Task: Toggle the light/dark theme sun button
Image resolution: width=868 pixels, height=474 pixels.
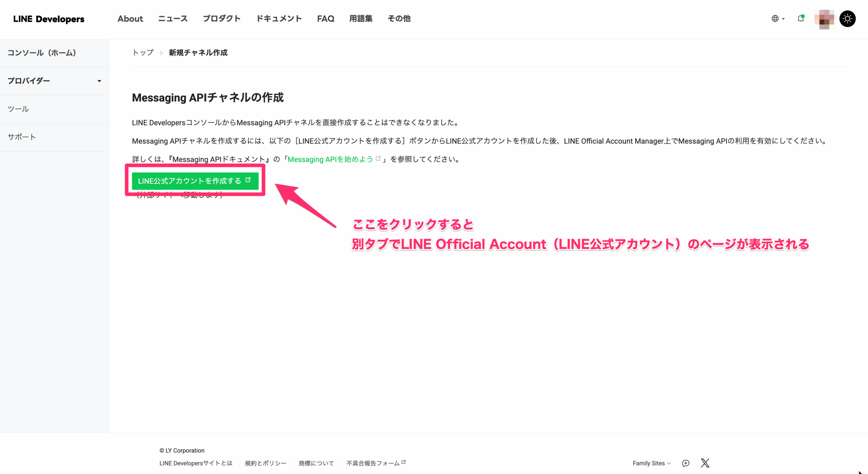Action: pyautogui.click(x=847, y=19)
